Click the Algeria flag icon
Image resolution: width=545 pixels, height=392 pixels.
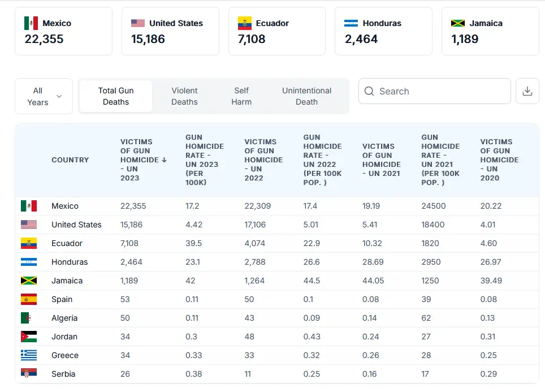tap(29, 318)
